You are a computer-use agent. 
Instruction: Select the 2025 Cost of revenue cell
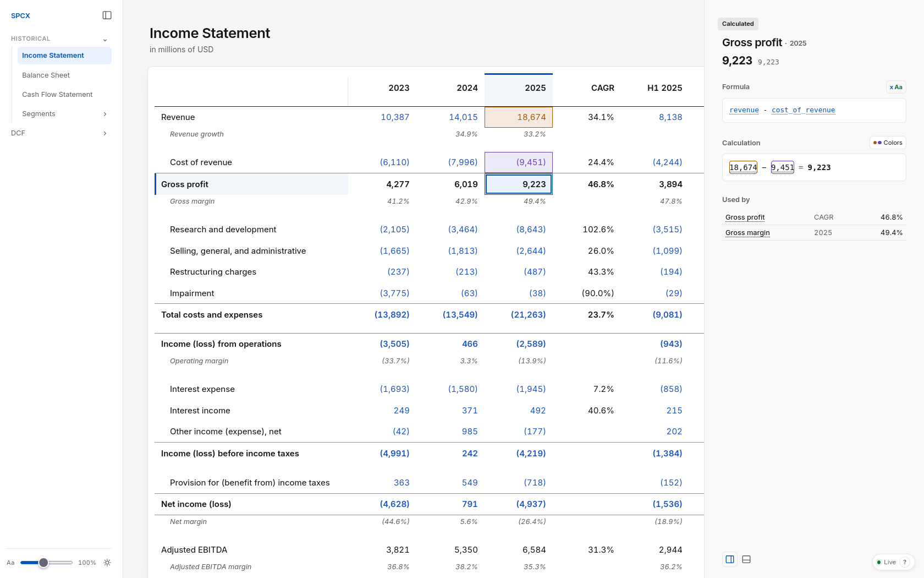pos(519,162)
